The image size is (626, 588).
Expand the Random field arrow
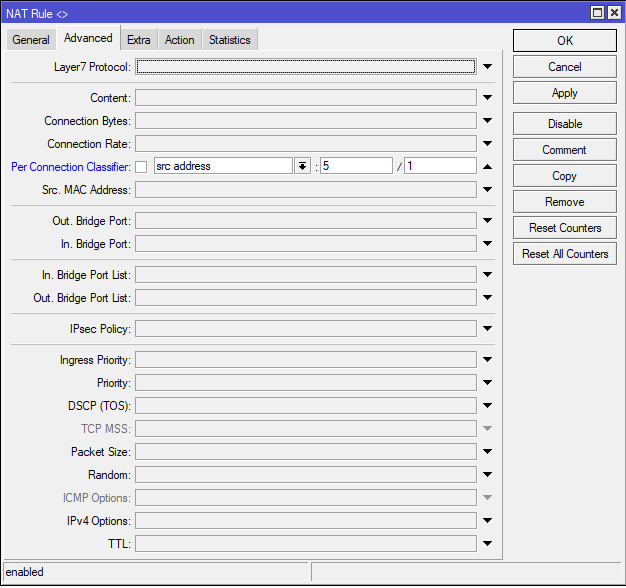tap(487, 475)
